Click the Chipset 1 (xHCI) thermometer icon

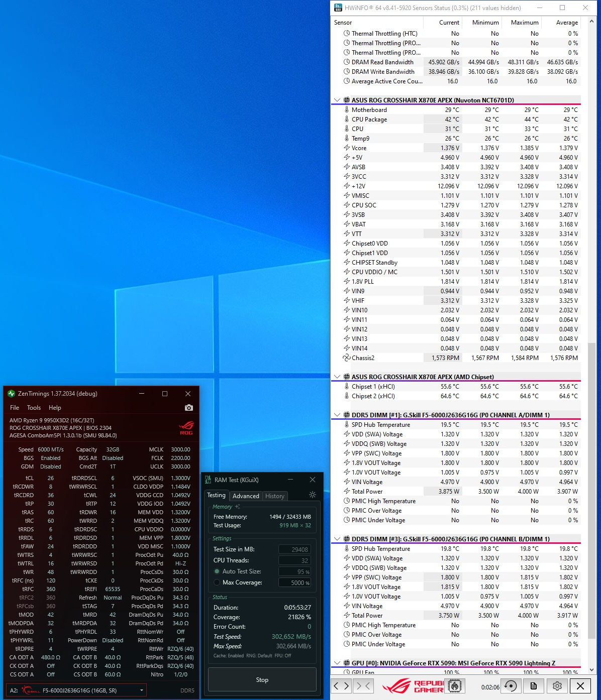(346, 387)
